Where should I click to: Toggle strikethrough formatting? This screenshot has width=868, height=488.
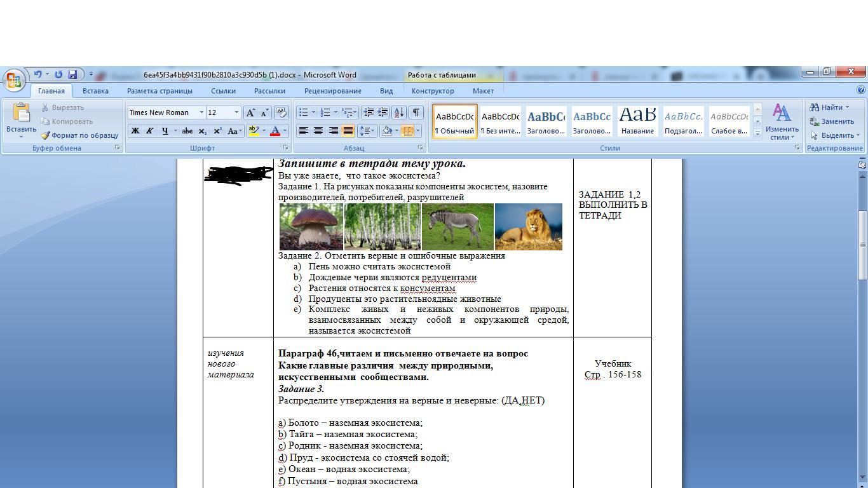[187, 131]
